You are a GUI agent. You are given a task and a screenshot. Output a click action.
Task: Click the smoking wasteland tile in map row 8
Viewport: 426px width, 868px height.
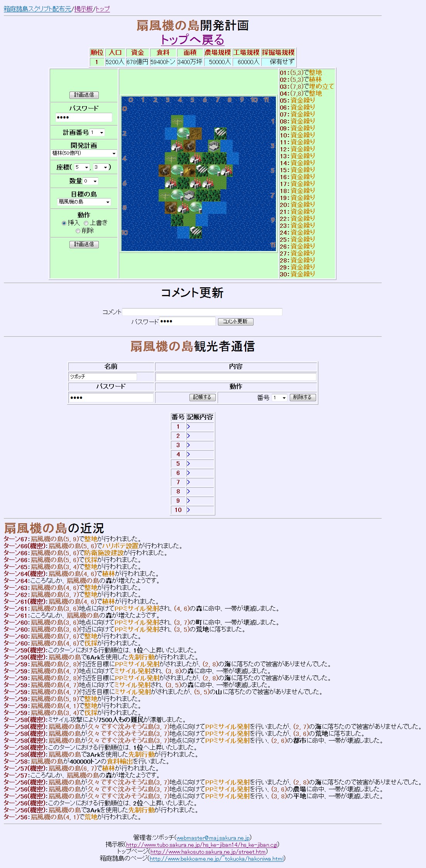(171, 208)
